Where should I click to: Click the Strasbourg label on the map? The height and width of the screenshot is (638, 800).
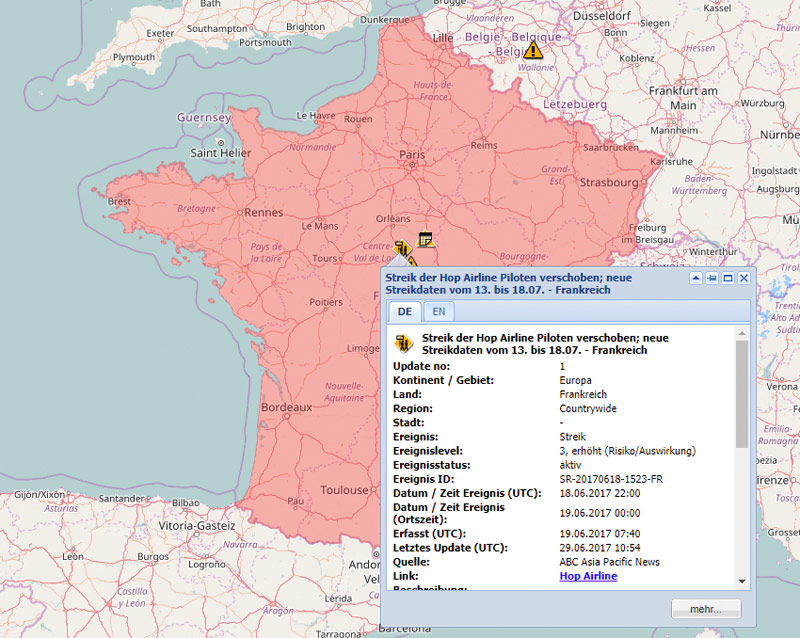(609, 182)
